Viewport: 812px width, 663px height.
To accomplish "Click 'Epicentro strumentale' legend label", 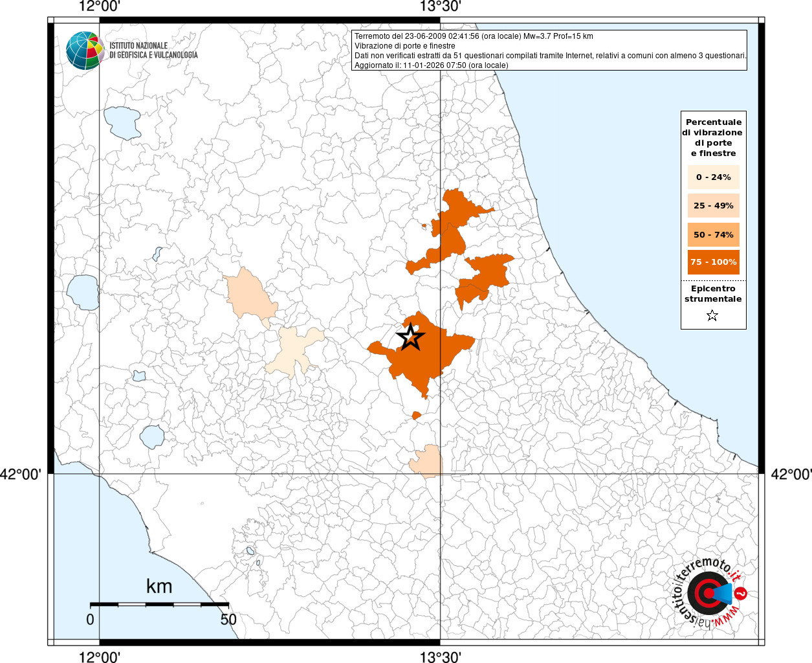I will 713,294.
